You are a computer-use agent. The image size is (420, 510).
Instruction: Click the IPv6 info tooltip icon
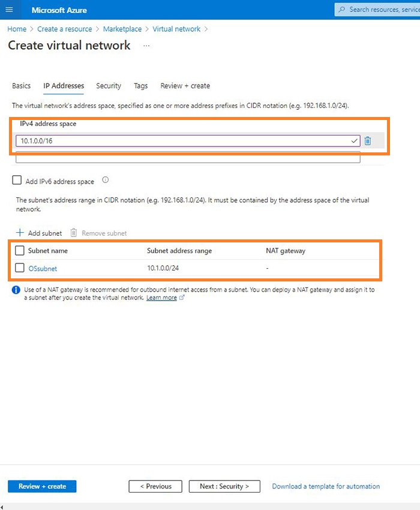105,181
